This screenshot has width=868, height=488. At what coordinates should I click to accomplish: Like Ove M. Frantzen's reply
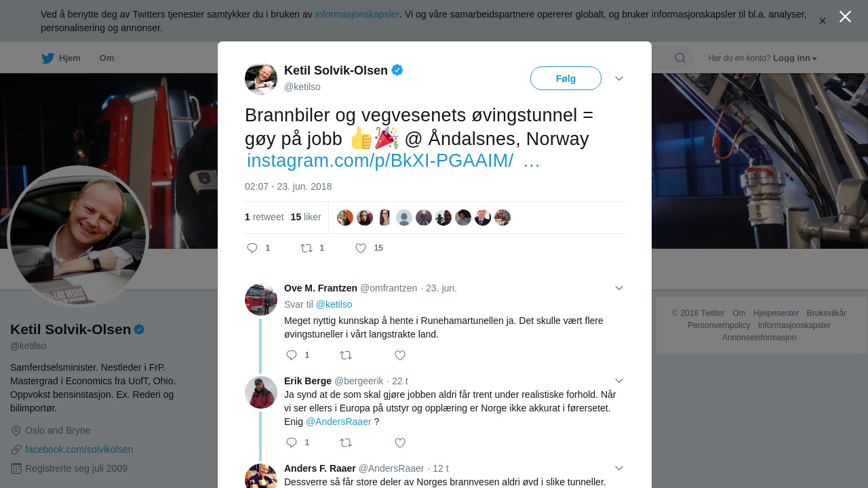(x=400, y=355)
